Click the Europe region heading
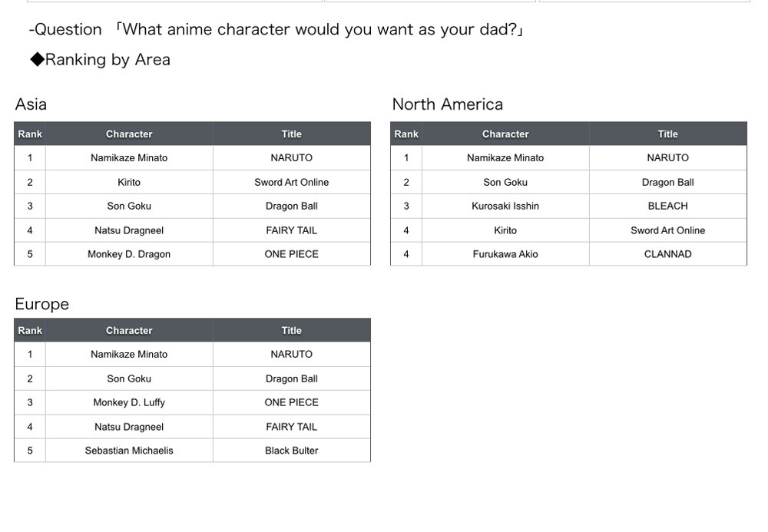Screen dimensions: 768x532 [41, 304]
